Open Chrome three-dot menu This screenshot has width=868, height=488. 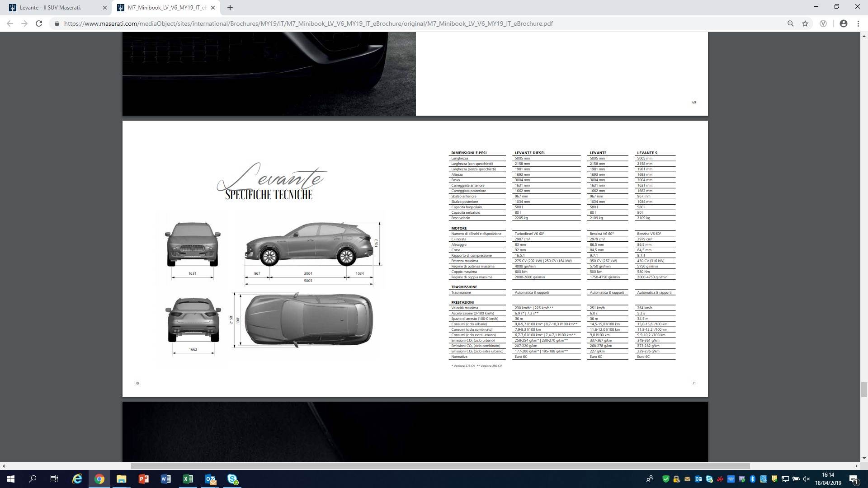[x=858, y=23]
